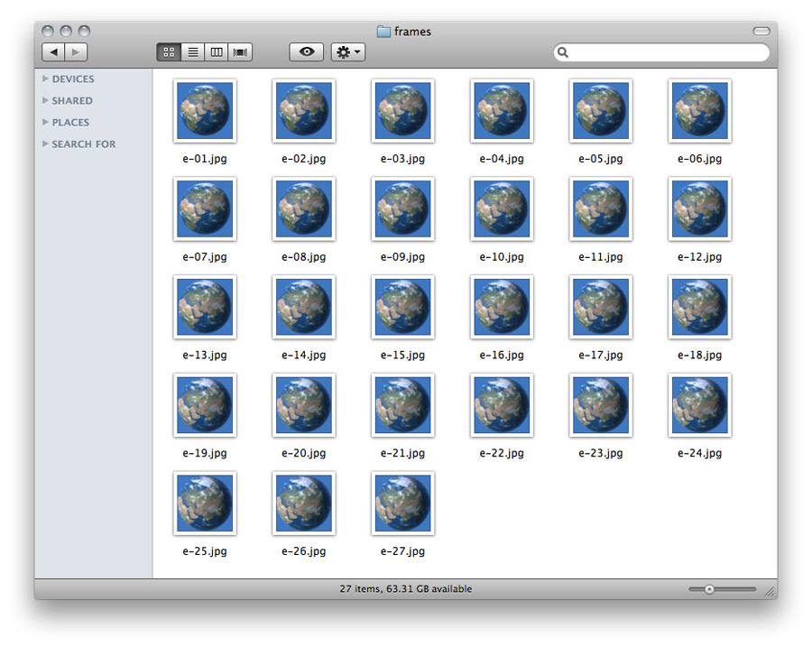Select the e-12.jpg image icon
The height and width of the screenshot is (647, 812).
699,208
